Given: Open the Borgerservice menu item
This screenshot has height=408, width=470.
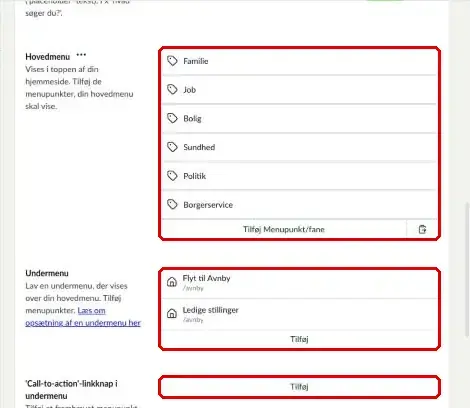Looking at the screenshot, I should pyautogui.click(x=299, y=204).
